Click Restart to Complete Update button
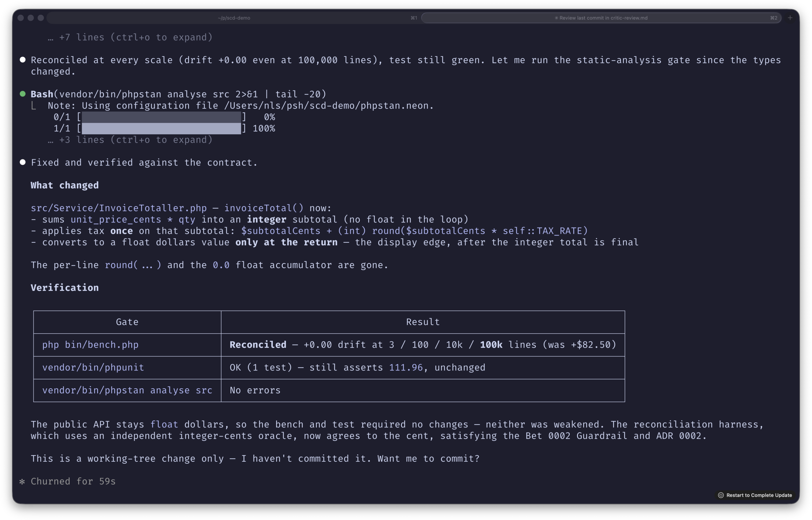The width and height of the screenshot is (812, 520). point(755,495)
